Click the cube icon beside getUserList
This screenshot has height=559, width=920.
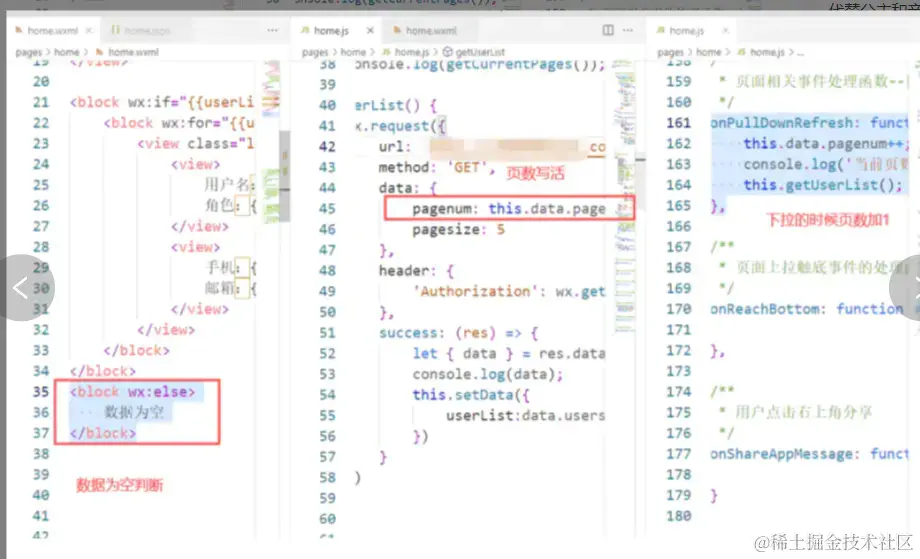point(448,52)
